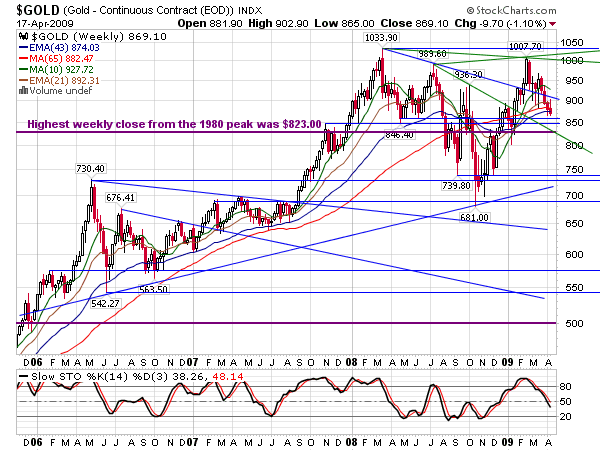
Task: Click the 1007.70 price label
Action: coord(525,47)
